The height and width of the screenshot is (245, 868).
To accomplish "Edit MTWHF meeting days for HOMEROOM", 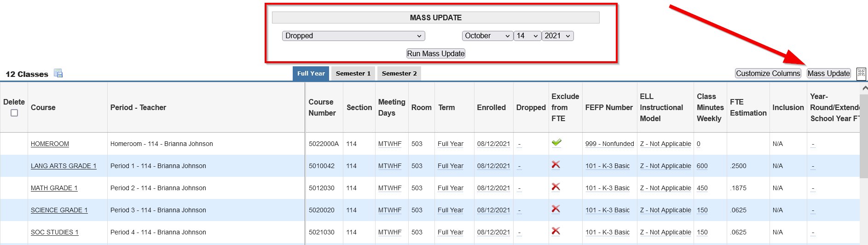I will (390, 144).
